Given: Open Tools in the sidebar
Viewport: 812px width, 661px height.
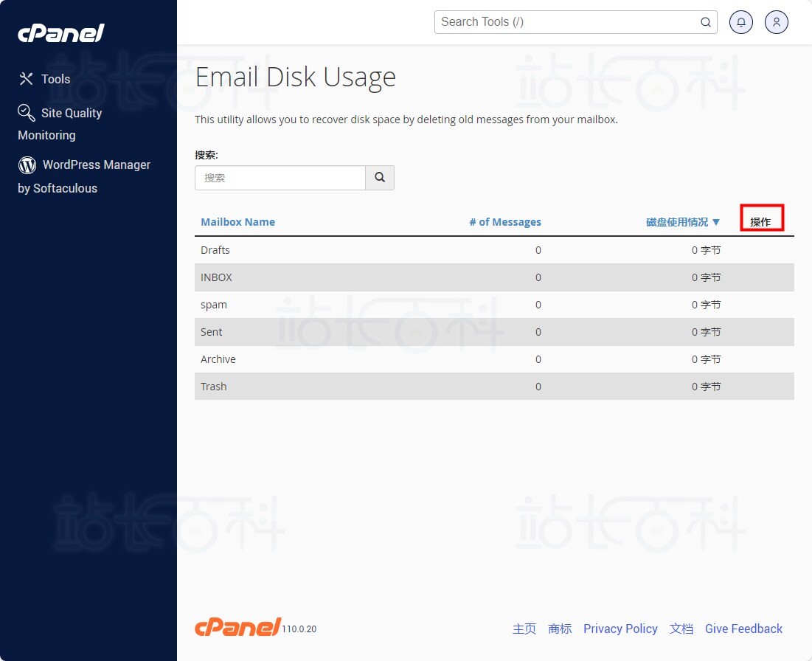Looking at the screenshot, I should pyautogui.click(x=55, y=79).
